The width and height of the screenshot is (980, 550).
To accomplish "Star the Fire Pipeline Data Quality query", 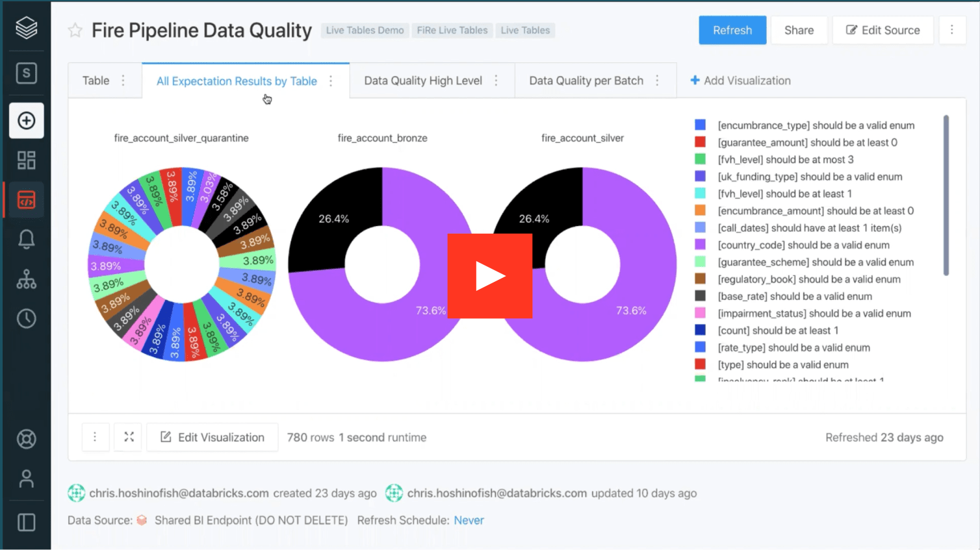I will click(x=75, y=31).
